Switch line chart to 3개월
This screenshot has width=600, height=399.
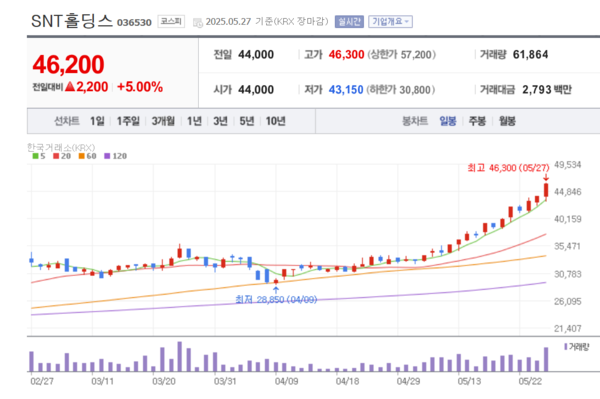point(163,121)
